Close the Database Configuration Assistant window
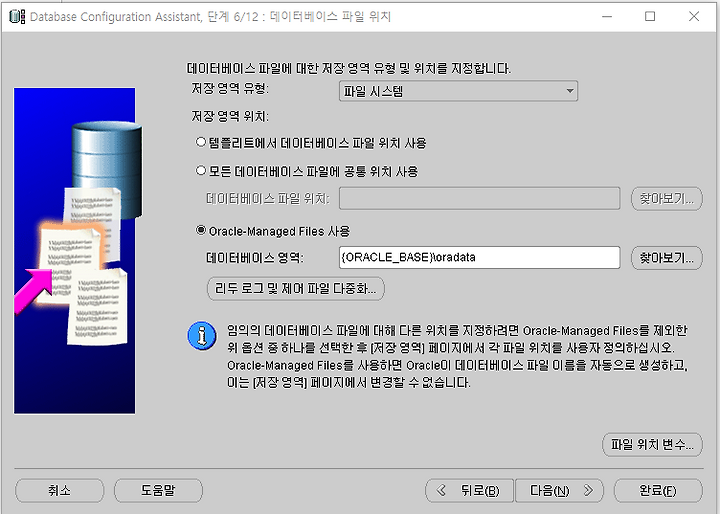Image resolution: width=720 pixels, height=514 pixels. 694,17
